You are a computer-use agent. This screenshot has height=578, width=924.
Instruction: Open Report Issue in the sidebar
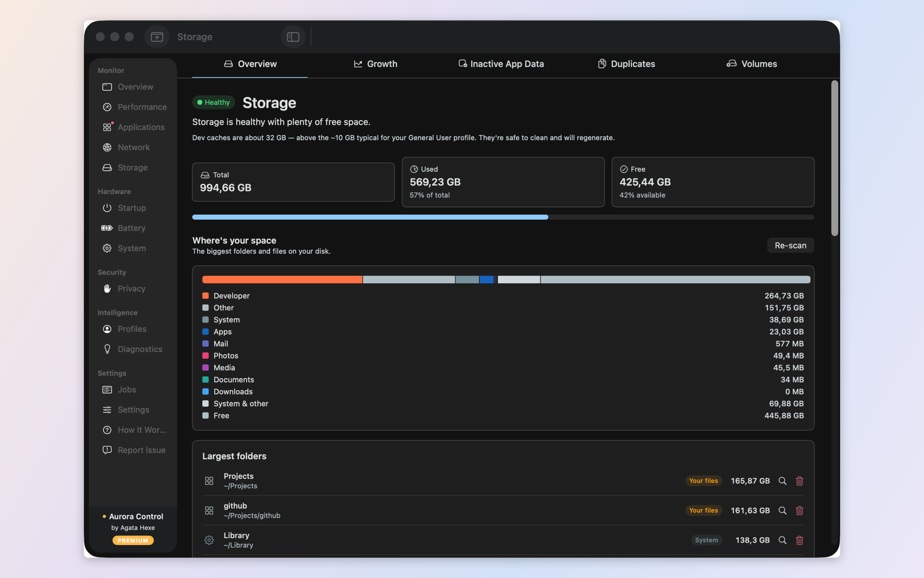pos(133,450)
